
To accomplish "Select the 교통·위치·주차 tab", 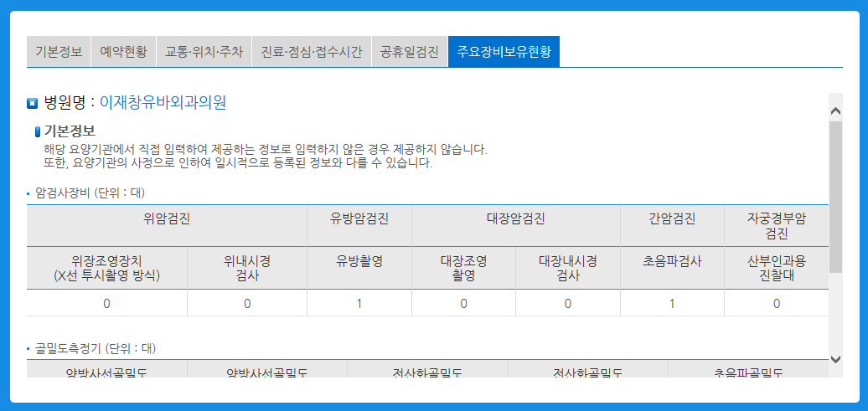I will pyautogui.click(x=204, y=51).
